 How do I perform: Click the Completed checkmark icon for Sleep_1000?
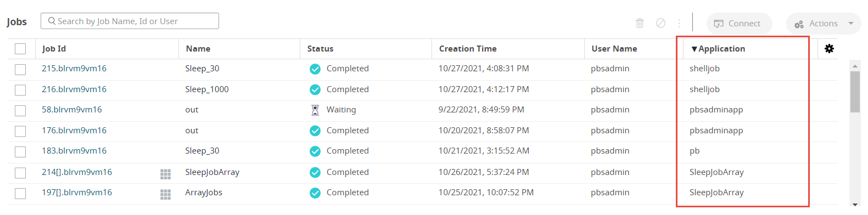tap(315, 89)
